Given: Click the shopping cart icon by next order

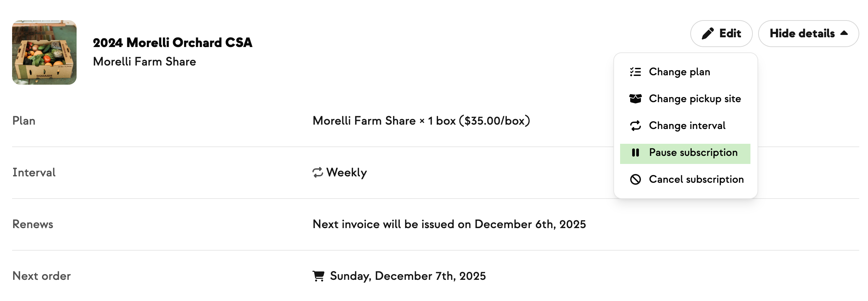Looking at the screenshot, I should point(318,276).
